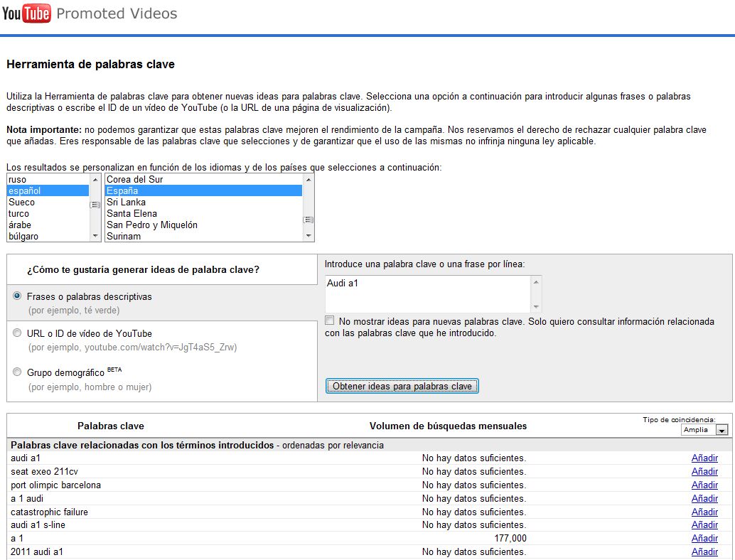
Task: Click 'Añadir' for 'a 1 audi'
Action: point(704,499)
